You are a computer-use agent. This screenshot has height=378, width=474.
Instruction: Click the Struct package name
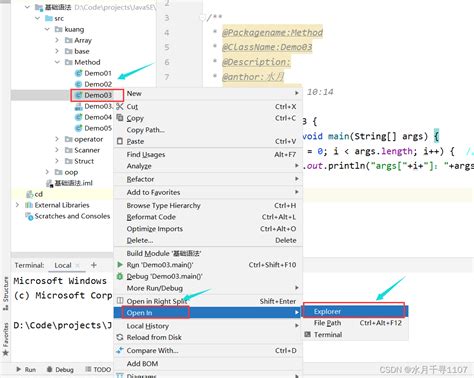[84, 161]
